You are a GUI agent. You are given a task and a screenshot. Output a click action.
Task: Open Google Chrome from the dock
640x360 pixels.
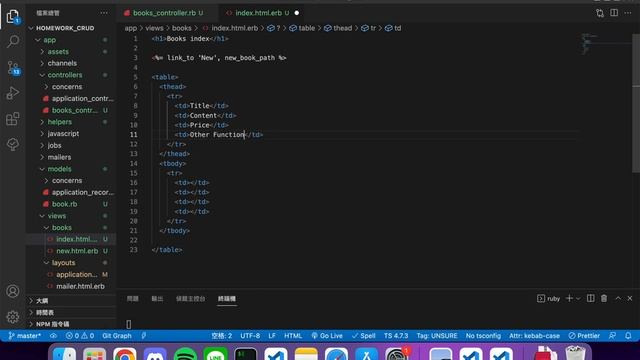125,353
